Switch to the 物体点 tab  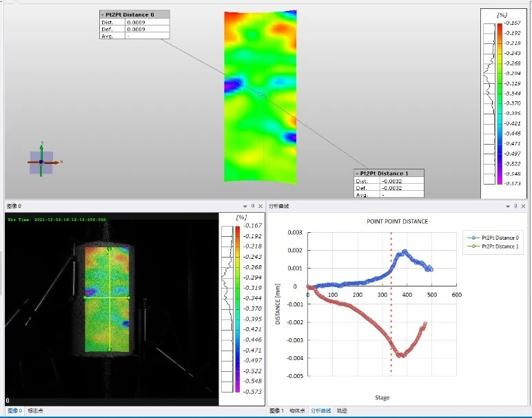tap(297, 411)
